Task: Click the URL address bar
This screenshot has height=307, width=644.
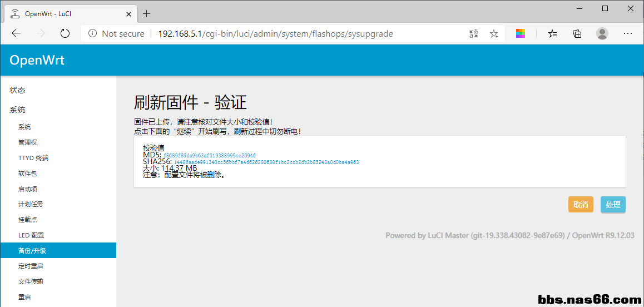Action: pyautogui.click(x=278, y=33)
